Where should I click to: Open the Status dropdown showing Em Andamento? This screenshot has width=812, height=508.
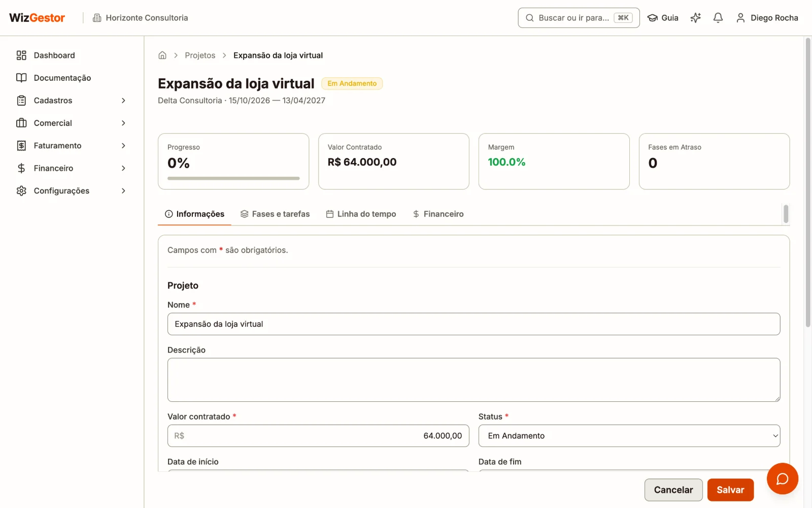click(629, 436)
